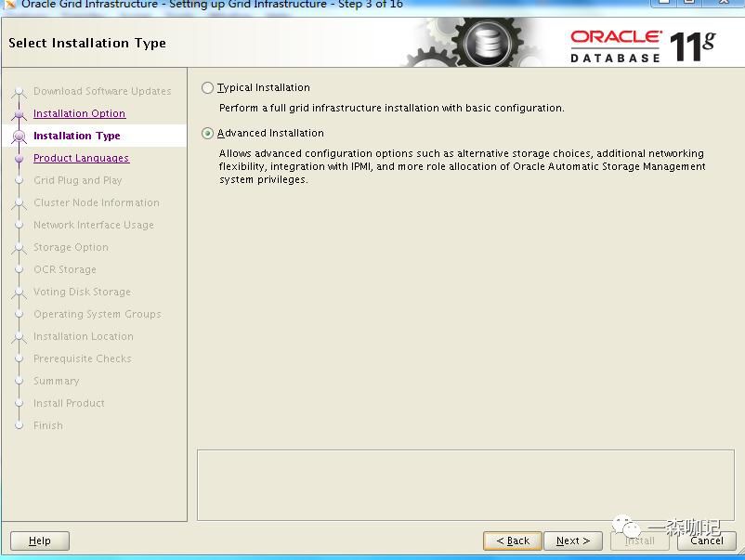Proceed with the Next button
This screenshot has width=745, height=560.
(x=573, y=540)
